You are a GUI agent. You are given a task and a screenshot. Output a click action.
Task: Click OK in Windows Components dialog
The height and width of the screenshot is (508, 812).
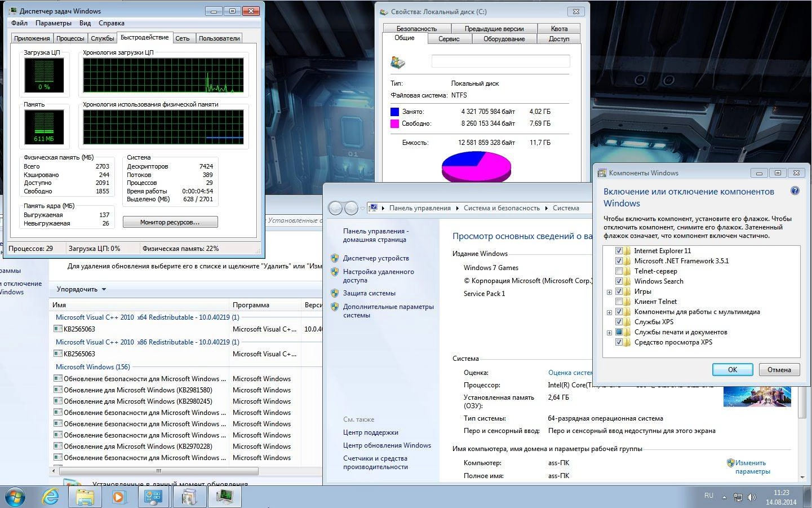[733, 370]
